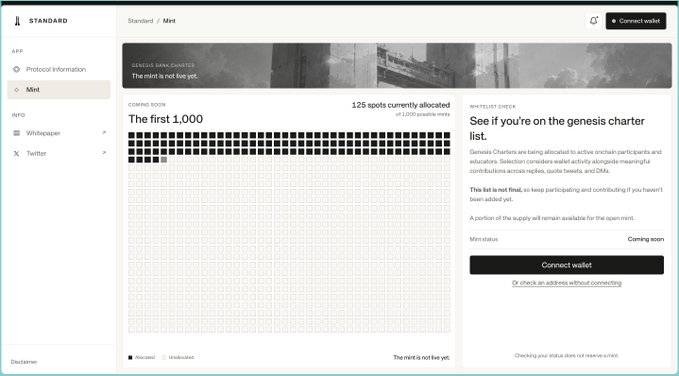Click Mint in the breadcrumb

coord(169,21)
